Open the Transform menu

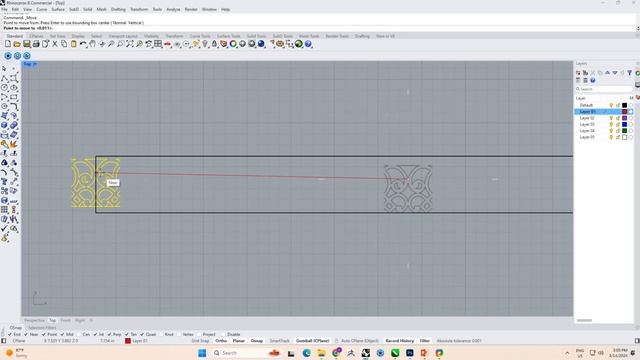click(x=139, y=9)
